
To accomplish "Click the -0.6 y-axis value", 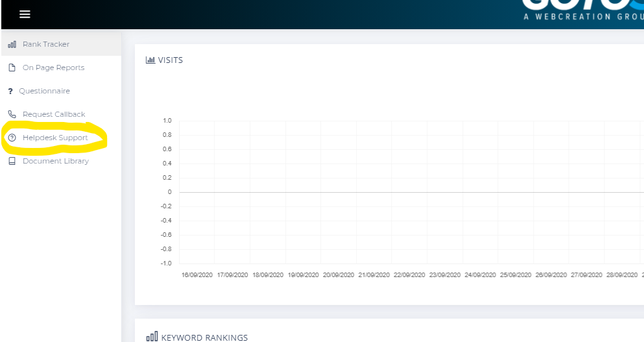I will tap(166, 235).
